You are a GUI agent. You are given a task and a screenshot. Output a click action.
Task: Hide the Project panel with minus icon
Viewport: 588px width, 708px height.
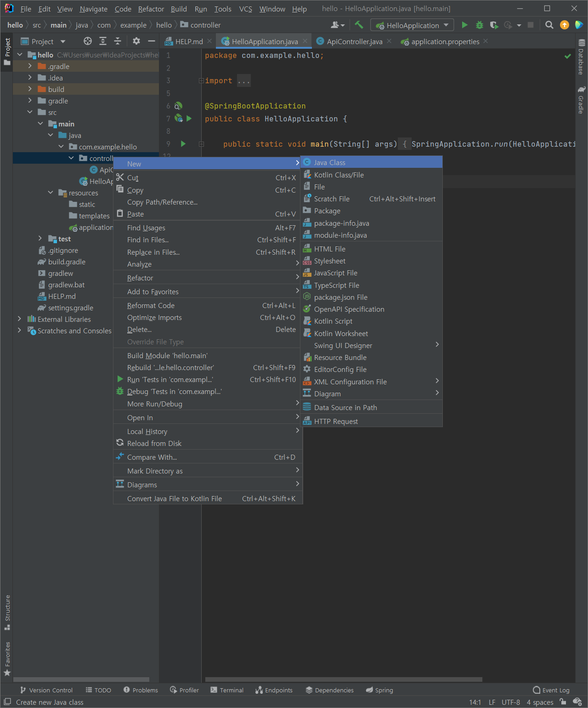(151, 41)
